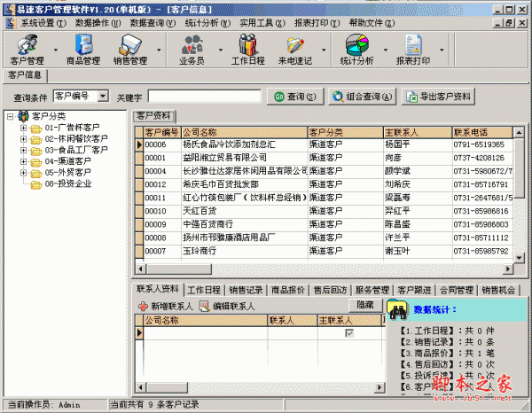Screen dimensions: 532x413
Task: Expand the 02-休闲餐饮客户 node
Action: pyautogui.click(x=23, y=139)
